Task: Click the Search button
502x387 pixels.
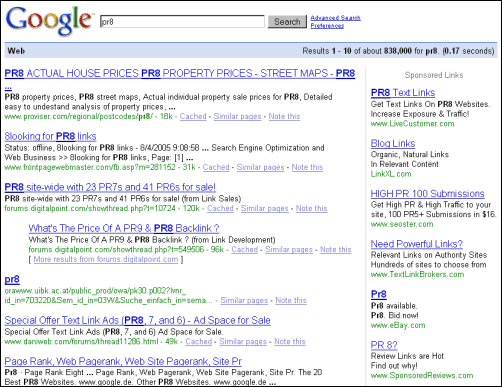Action: [287, 22]
